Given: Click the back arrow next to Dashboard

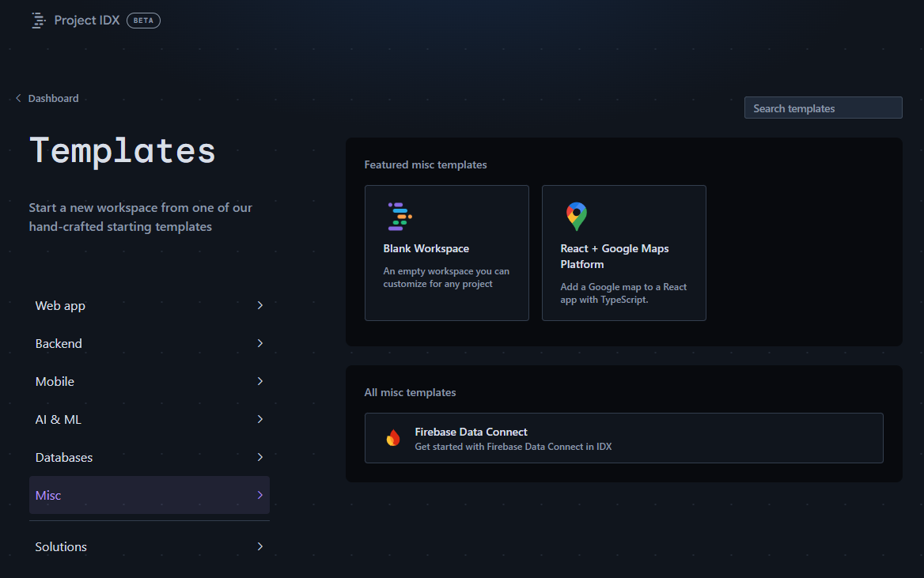Looking at the screenshot, I should coord(17,97).
